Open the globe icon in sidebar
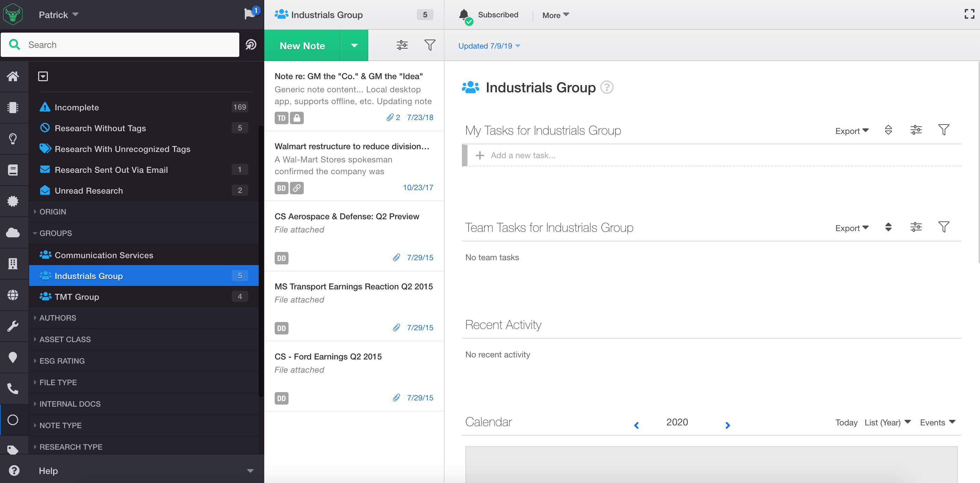This screenshot has width=980, height=483. pos(13,295)
